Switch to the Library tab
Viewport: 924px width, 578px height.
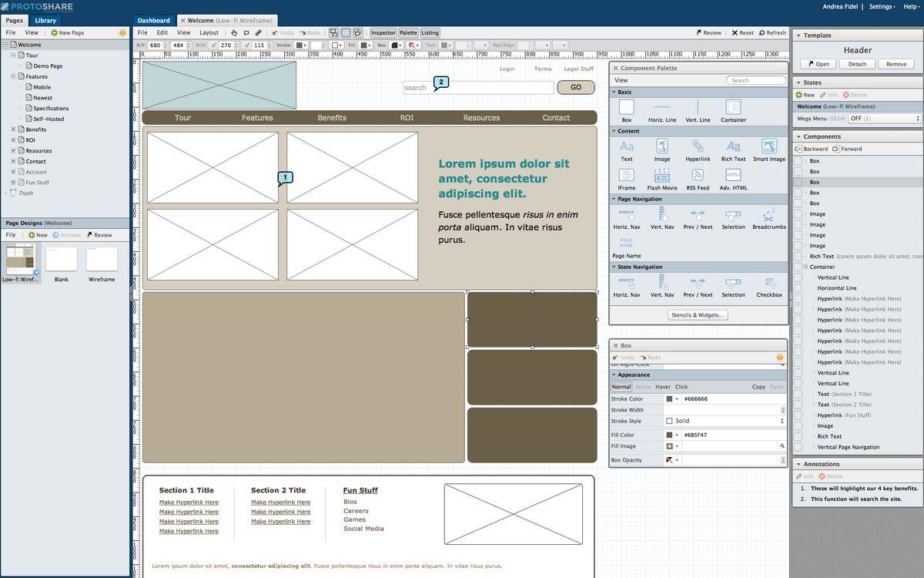tap(45, 20)
